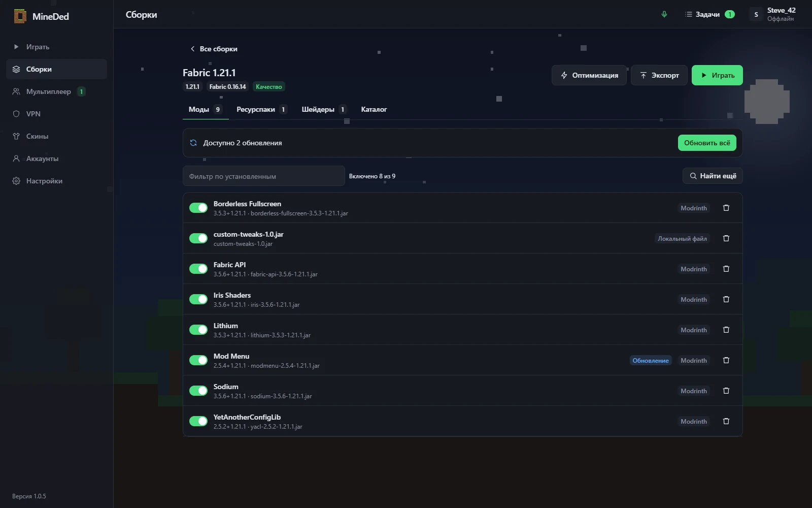Open Скины from the sidebar
The width and height of the screenshot is (812, 508).
point(56,136)
